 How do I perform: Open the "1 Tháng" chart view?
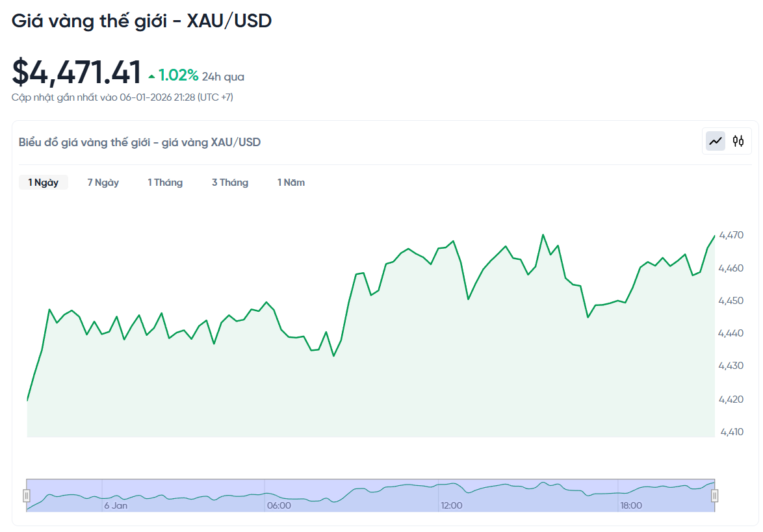click(165, 183)
